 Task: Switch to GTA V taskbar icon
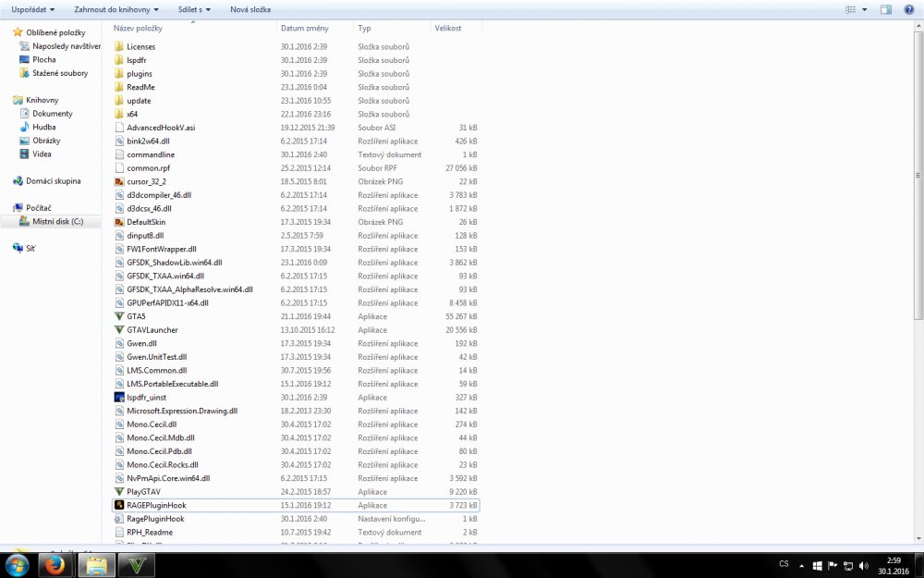(137, 566)
